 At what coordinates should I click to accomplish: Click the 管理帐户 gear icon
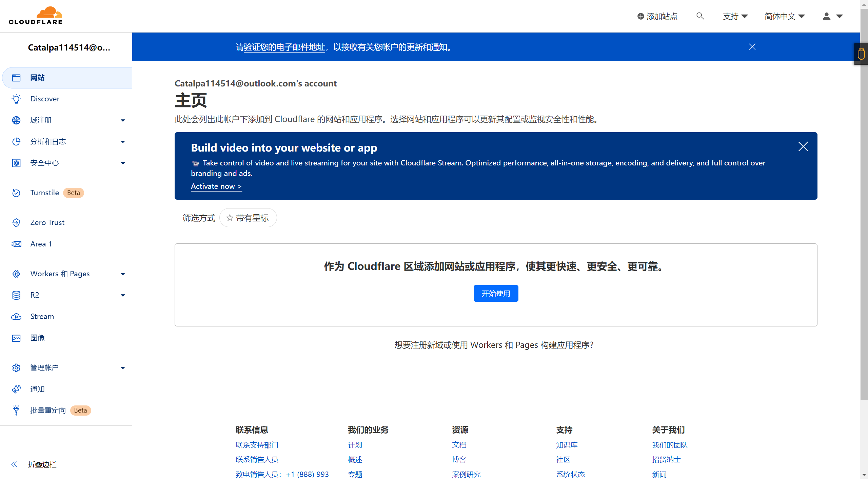click(x=16, y=368)
